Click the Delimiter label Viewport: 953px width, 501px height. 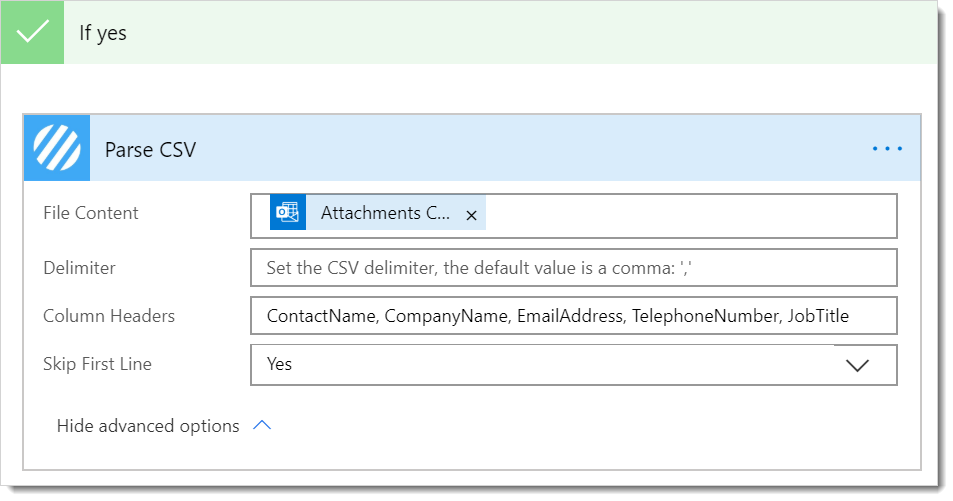[x=79, y=268]
